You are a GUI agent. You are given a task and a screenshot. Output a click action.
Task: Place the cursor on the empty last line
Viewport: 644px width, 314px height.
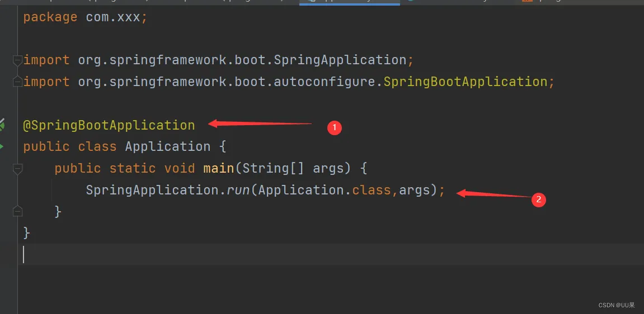coord(168,254)
